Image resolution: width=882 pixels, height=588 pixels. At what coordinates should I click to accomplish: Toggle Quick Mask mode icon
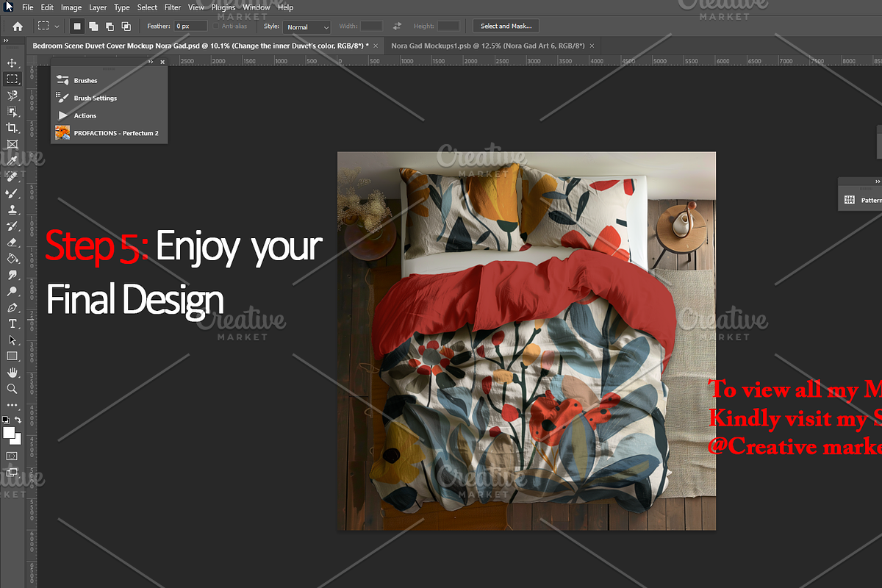point(12,456)
